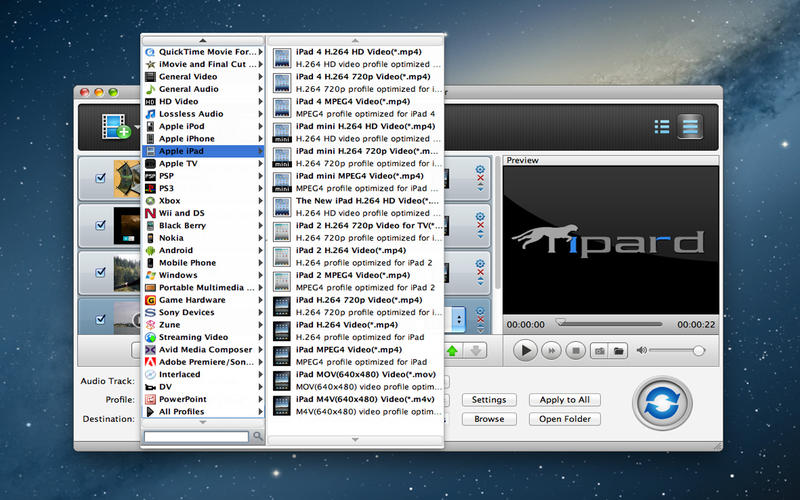Expand Apple iPhone category

[x=203, y=138]
